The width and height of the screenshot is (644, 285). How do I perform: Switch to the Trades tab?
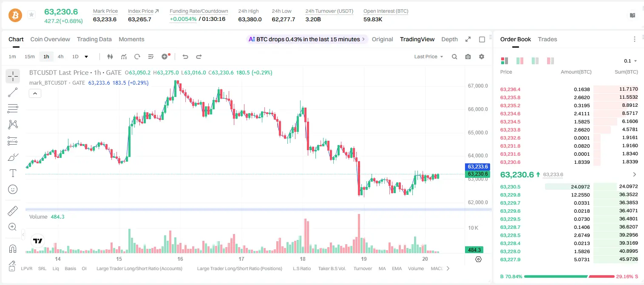548,39
